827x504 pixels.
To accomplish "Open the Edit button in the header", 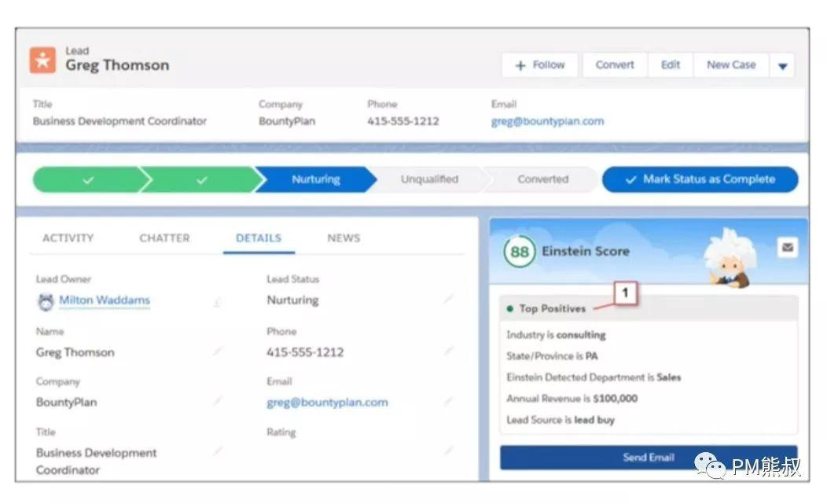I will tap(671, 65).
